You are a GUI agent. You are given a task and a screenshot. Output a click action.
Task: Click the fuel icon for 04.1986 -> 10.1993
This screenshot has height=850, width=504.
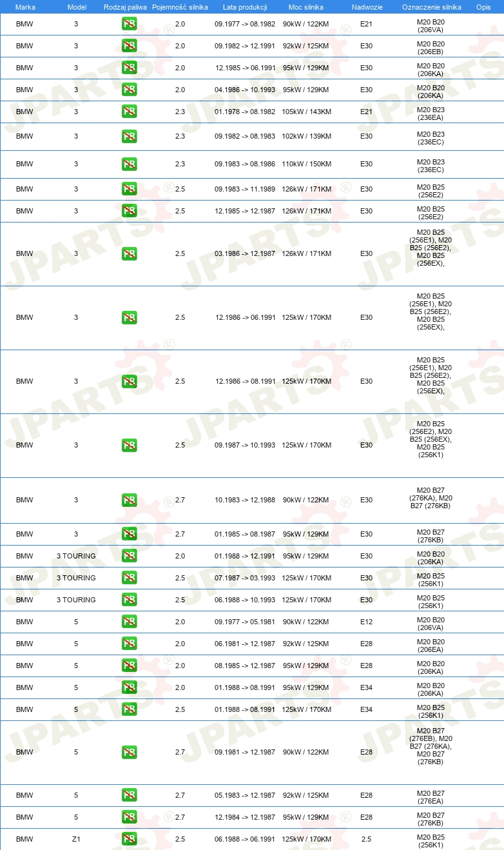129,90
